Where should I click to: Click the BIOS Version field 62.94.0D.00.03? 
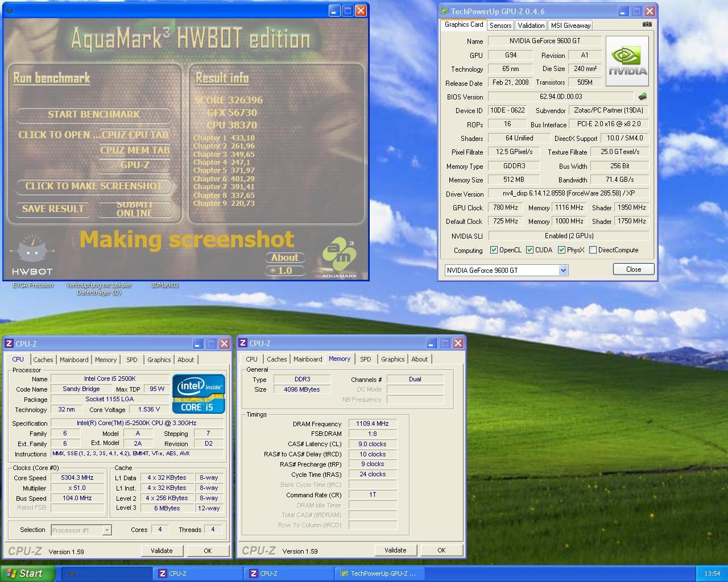[x=561, y=97]
